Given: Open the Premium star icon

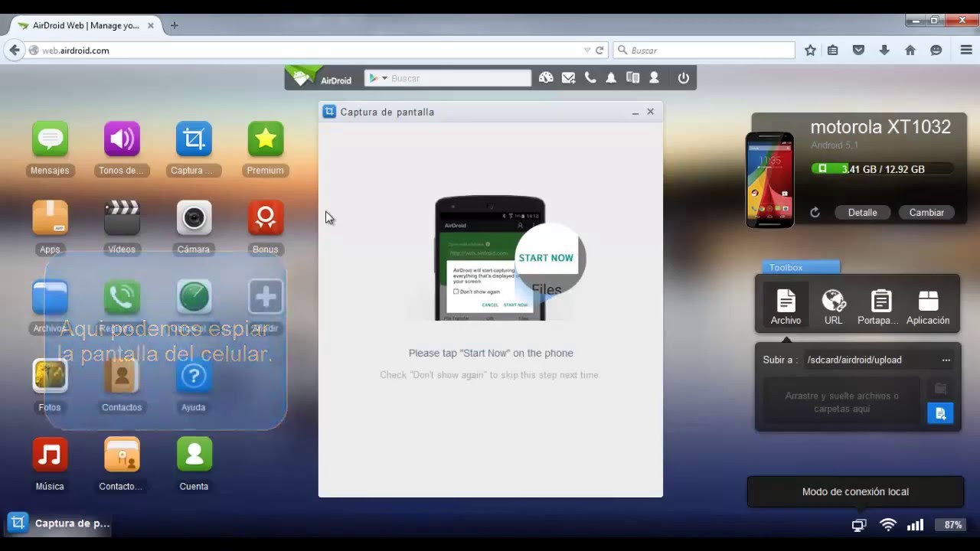Looking at the screenshot, I should (x=266, y=139).
